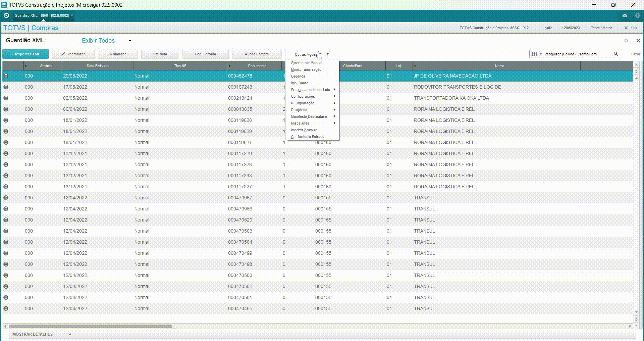
Task: Expand the Outras Ações dropdown arrow
Action: tap(327, 54)
